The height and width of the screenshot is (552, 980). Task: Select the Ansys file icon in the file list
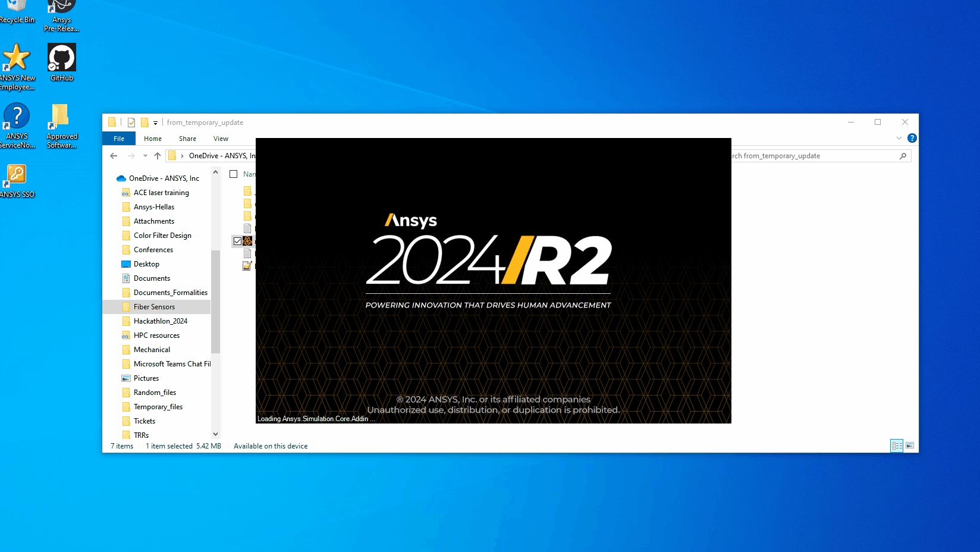pyautogui.click(x=247, y=241)
